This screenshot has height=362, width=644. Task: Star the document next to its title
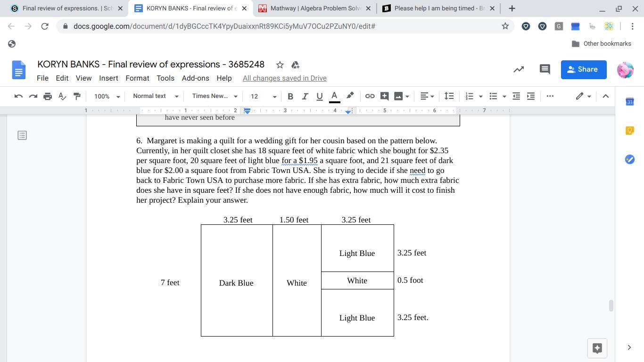pos(280,65)
